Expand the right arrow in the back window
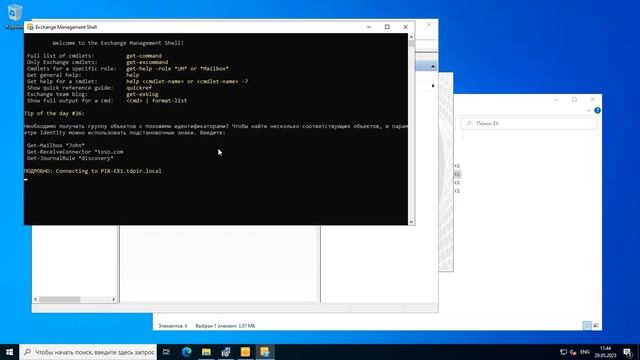 433,86
